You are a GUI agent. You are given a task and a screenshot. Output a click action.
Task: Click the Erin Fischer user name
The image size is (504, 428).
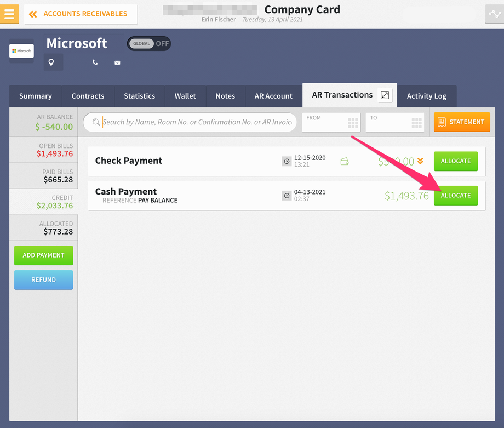click(219, 19)
